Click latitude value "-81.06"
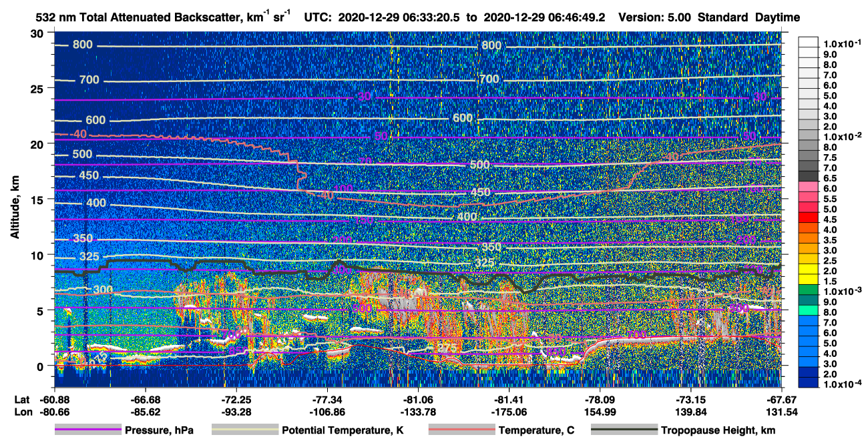This screenshot has width=868, height=445. coord(418,400)
